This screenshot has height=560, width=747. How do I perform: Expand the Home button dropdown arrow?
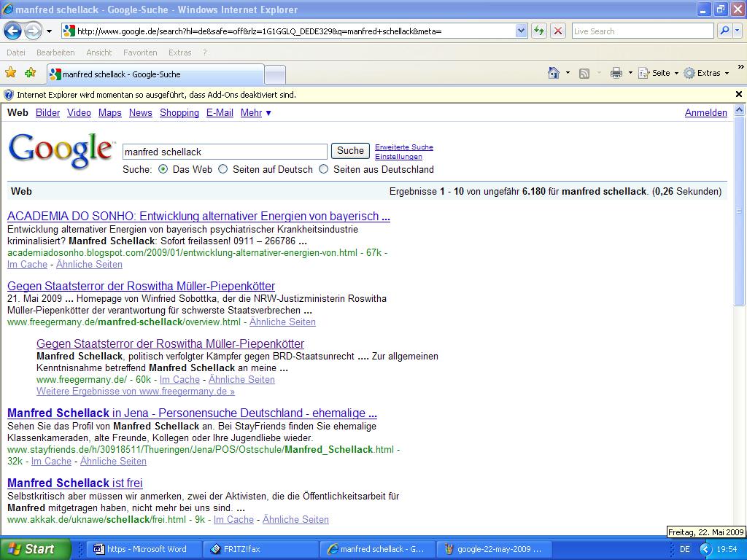pyautogui.click(x=568, y=73)
